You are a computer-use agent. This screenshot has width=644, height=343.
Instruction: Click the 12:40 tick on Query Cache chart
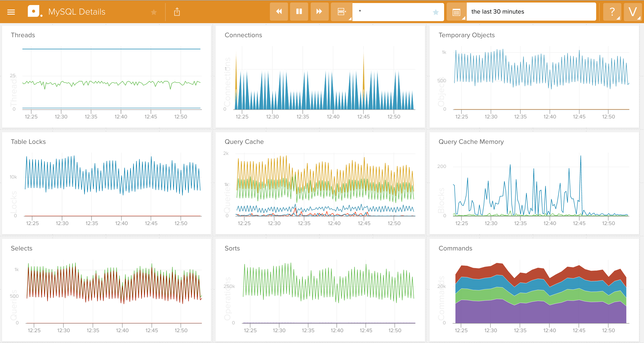pos(334,223)
